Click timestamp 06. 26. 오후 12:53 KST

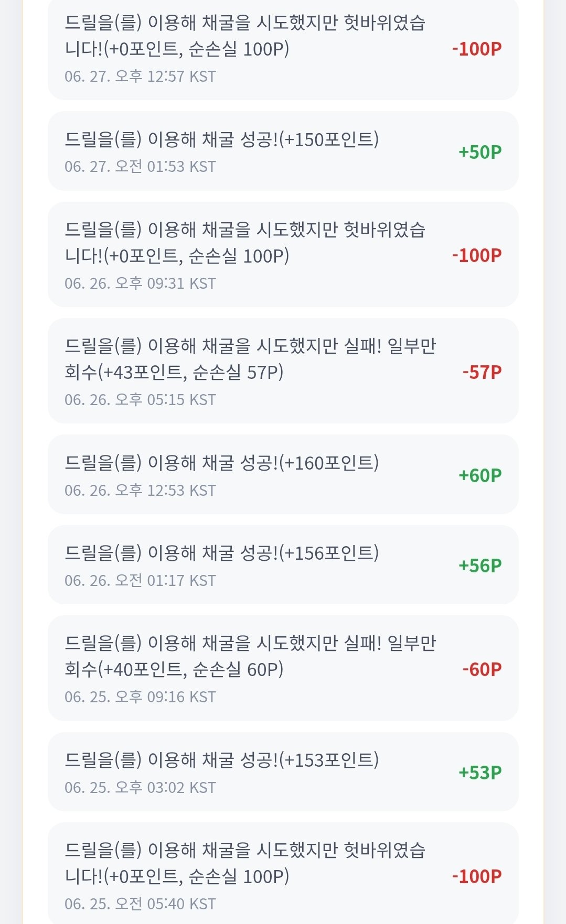pyautogui.click(x=140, y=491)
